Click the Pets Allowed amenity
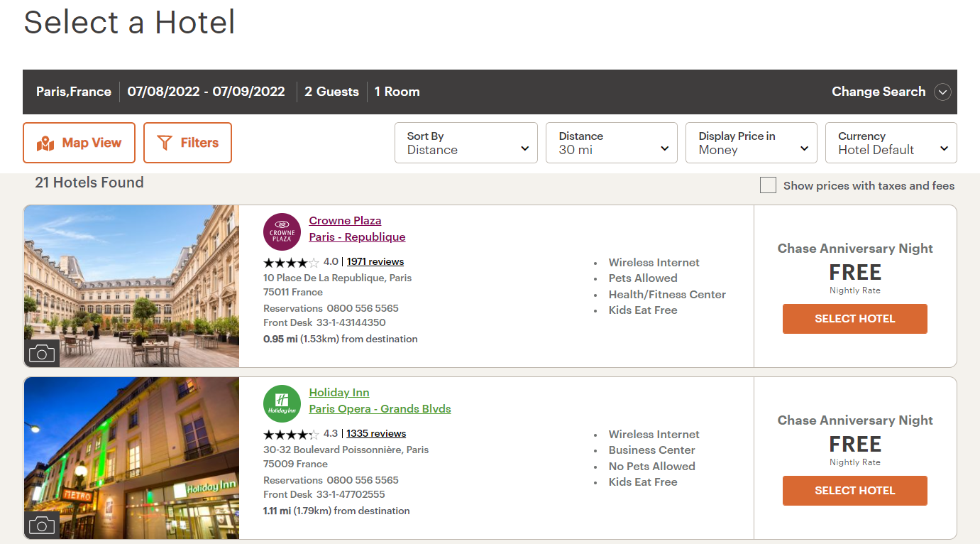This screenshot has height=544, width=980. (x=643, y=278)
